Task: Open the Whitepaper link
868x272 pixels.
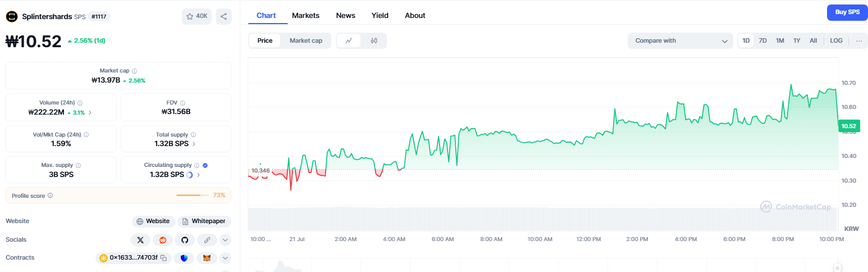Action: (204, 221)
